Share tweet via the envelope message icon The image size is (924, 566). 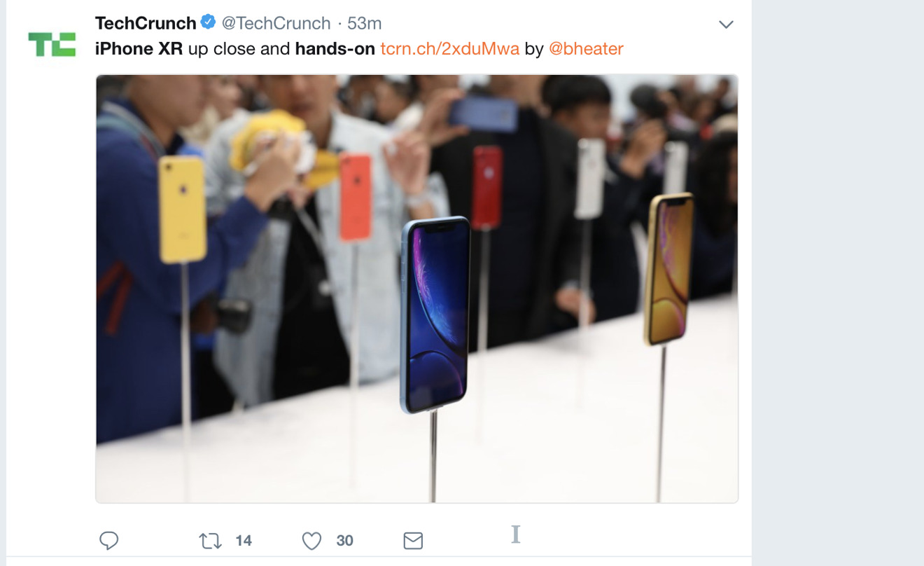point(413,541)
